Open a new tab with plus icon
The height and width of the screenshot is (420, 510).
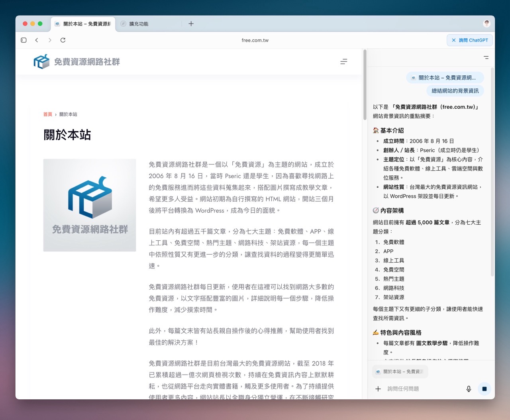(191, 24)
